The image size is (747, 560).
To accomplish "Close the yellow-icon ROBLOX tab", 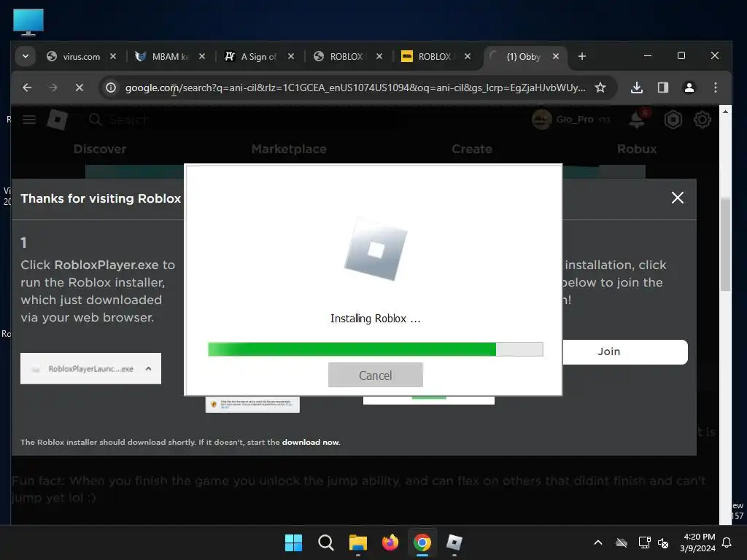I will [468, 56].
